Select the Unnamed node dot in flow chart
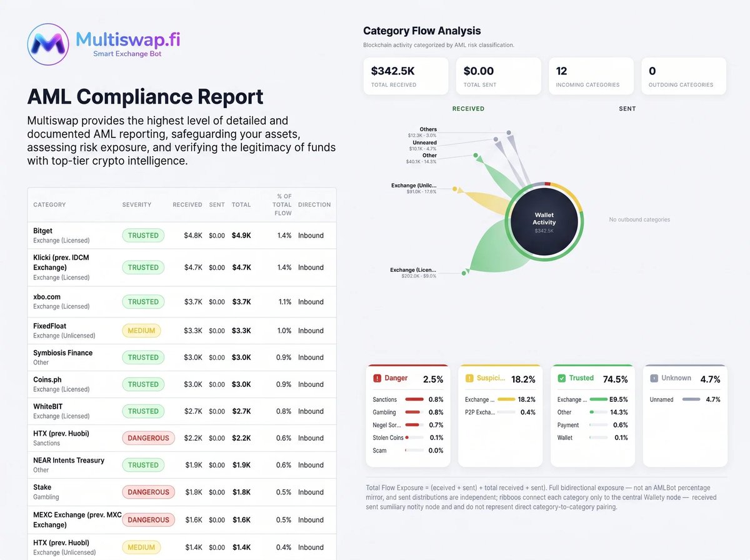 [496, 139]
